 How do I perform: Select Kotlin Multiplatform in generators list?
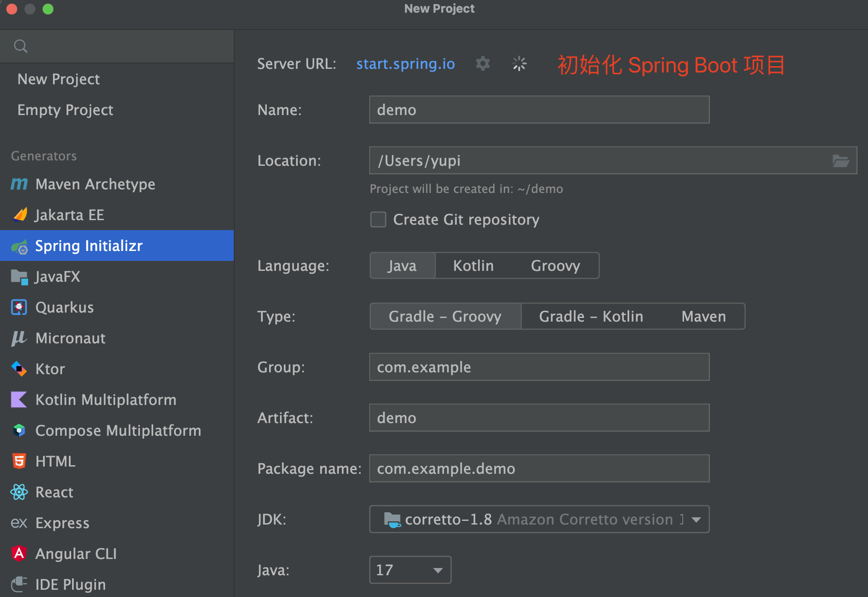[106, 400]
